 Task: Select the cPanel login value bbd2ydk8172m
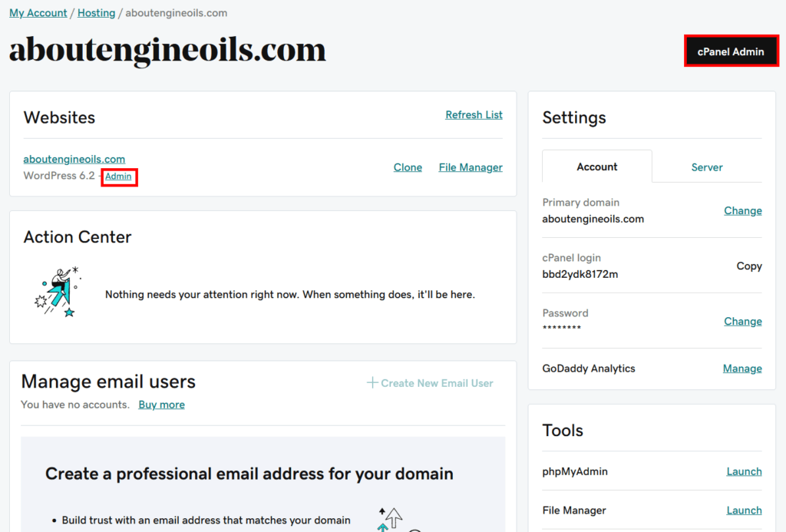click(580, 274)
